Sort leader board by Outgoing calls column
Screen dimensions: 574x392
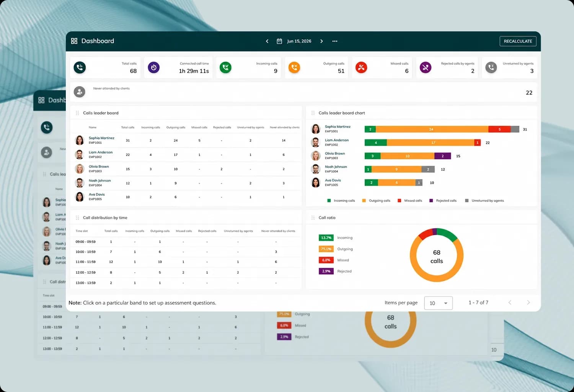click(x=176, y=127)
